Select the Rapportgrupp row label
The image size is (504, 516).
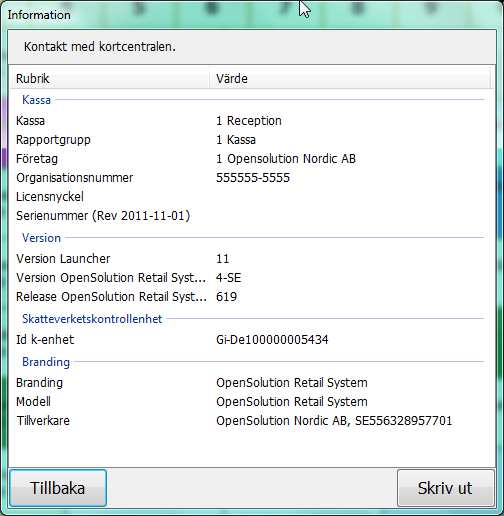[x=53, y=140]
